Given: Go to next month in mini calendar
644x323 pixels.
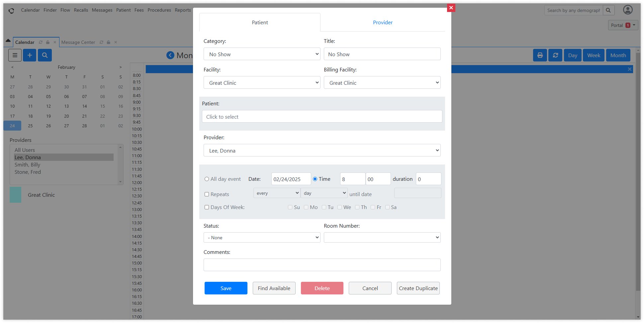Looking at the screenshot, I should click(x=121, y=67).
